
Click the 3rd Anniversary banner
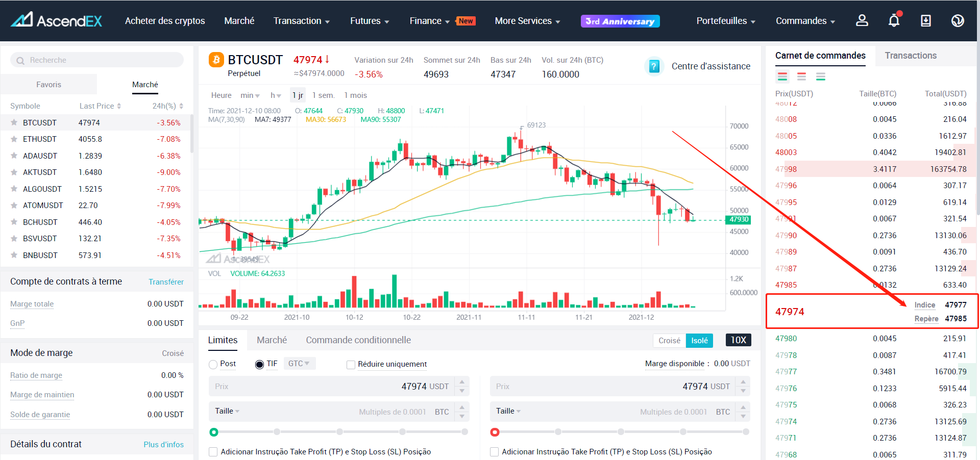tap(620, 21)
